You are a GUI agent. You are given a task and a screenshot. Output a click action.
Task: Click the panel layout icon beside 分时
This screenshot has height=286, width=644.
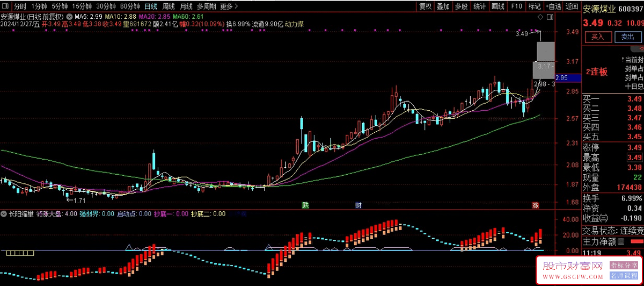tap(5, 6)
